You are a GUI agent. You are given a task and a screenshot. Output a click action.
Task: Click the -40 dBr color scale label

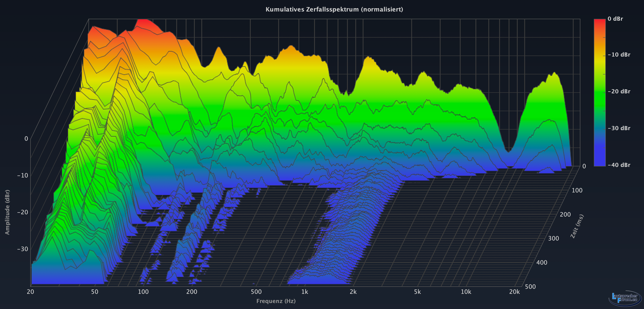tap(619, 165)
